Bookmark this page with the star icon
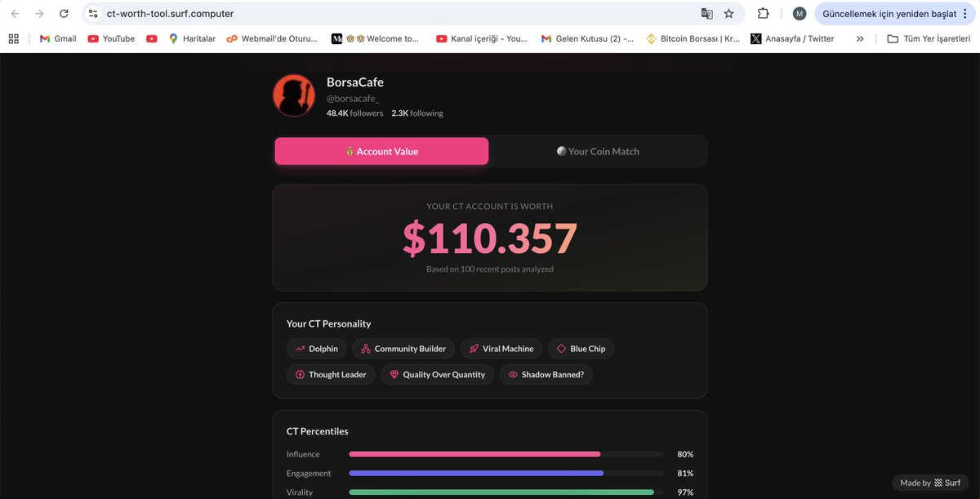Image resolution: width=980 pixels, height=499 pixels. [x=728, y=14]
